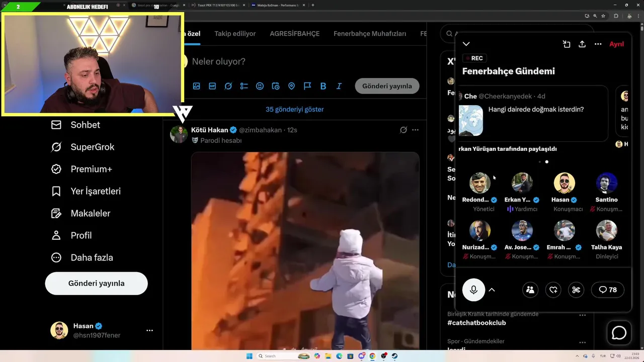Open the baby video thumbnail
644x362 pixels.
(x=305, y=251)
